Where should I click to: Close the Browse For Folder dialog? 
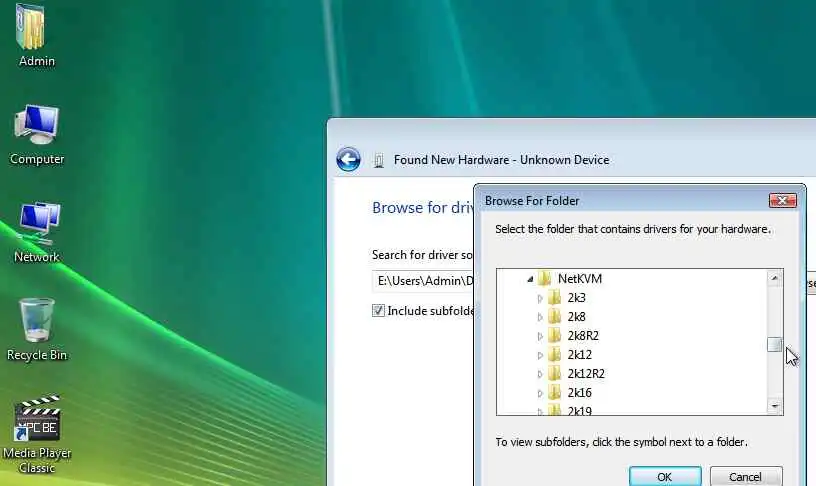(783, 200)
